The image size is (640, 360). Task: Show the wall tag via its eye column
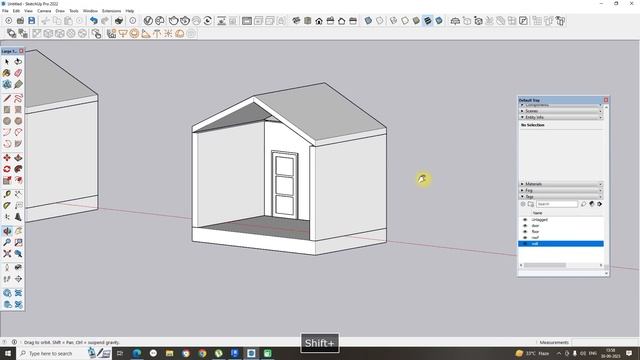[525, 244]
